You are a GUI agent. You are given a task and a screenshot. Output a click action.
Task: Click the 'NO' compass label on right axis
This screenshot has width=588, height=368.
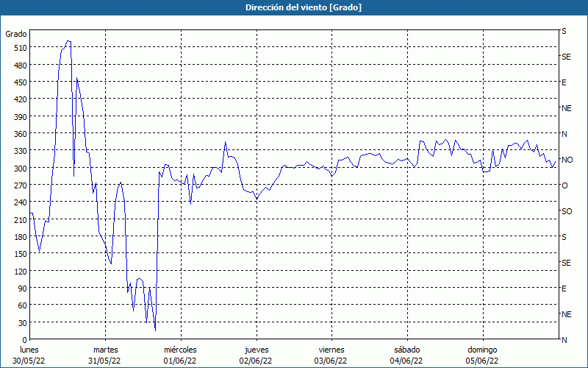[567, 160]
